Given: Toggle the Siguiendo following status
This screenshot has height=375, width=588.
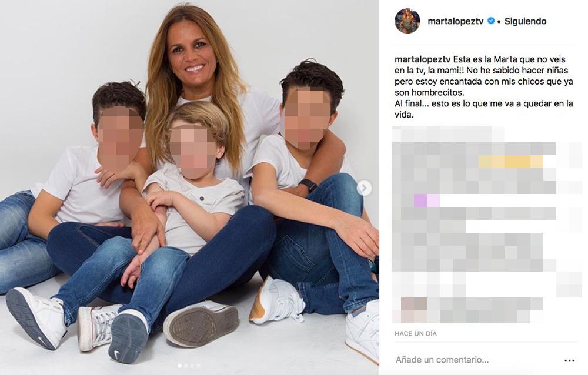Looking at the screenshot, I should 525,21.
